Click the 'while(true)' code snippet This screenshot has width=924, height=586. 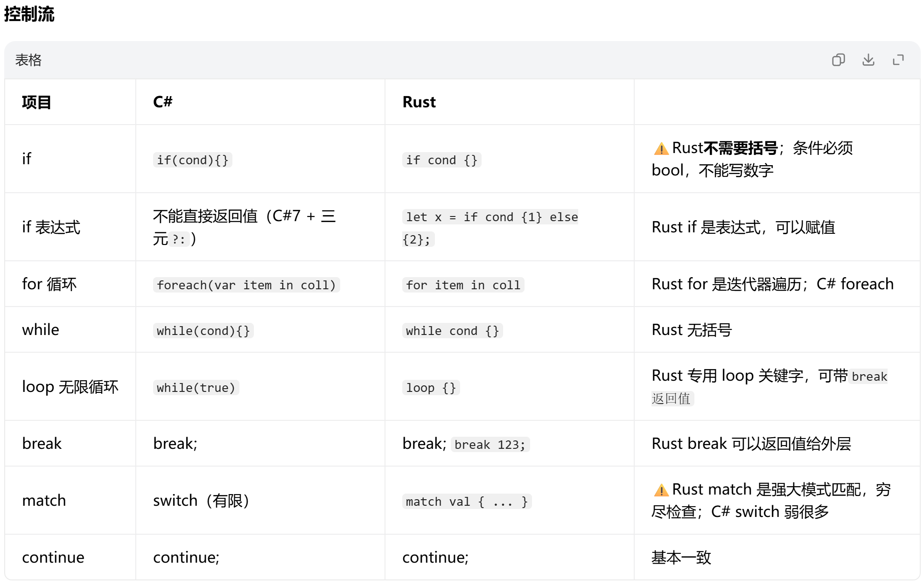click(x=196, y=388)
